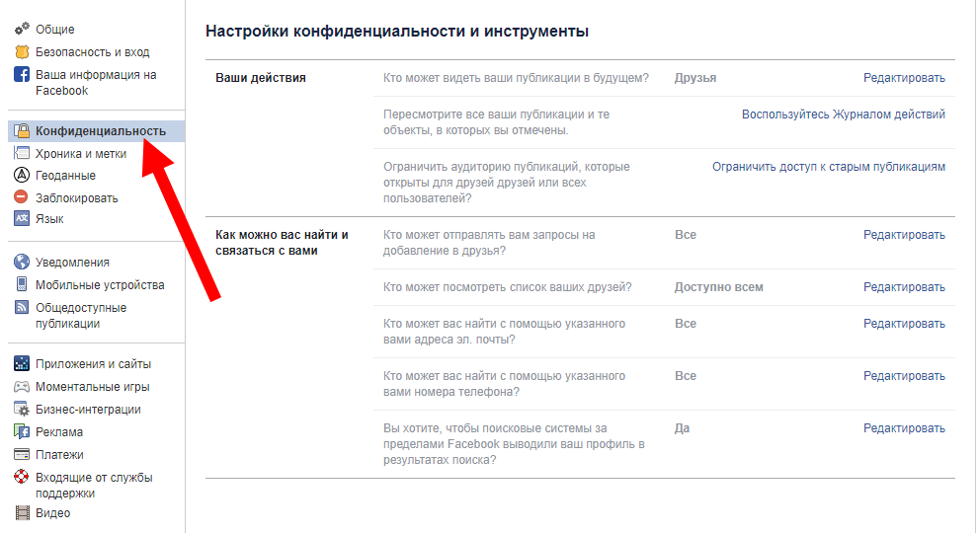Edit who can see your future posts
The height and width of the screenshot is (533, 980).
904,78
